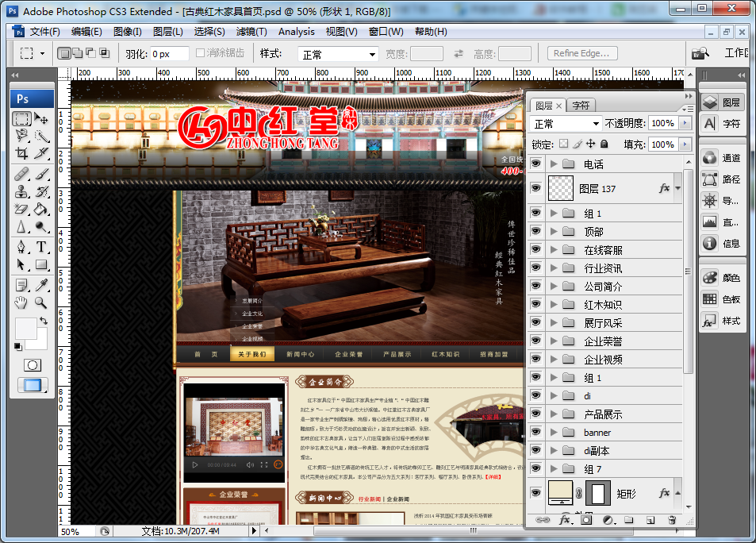Screen dimensions: 756x543
Task: Open the 样式 style dropdown in options bar
Action: 338,54
